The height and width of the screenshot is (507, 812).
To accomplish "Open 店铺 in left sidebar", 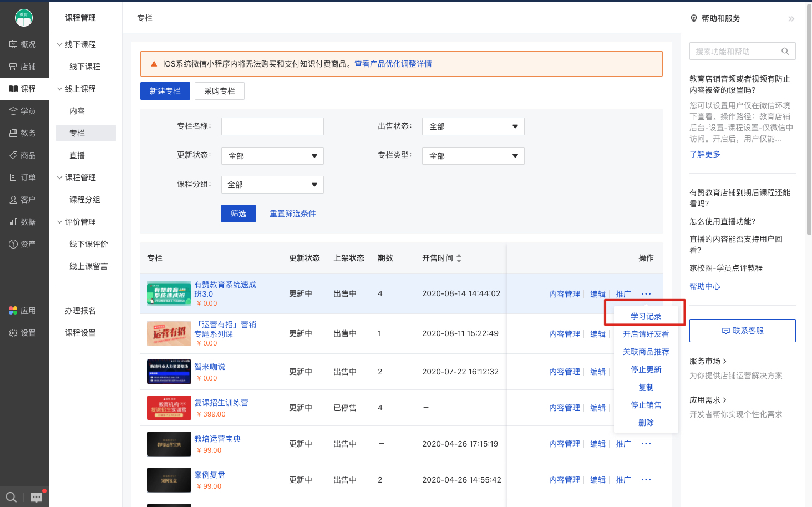I will click(23, 67).
